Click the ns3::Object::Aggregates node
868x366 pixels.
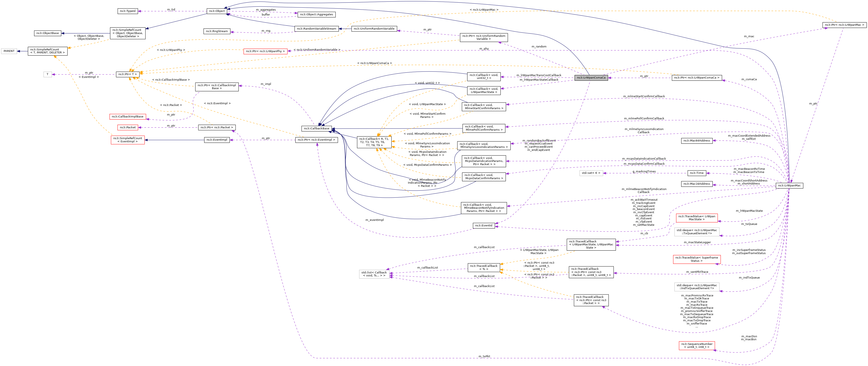(316, 14)
